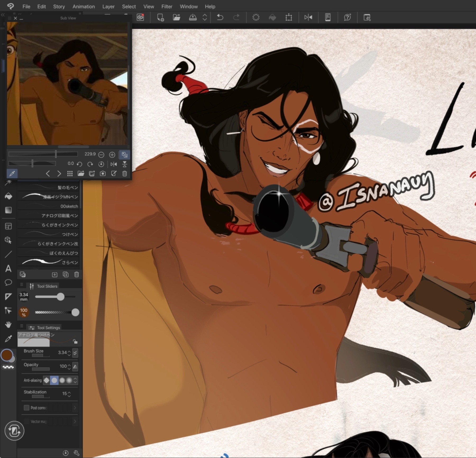Show the previous Sub View image

tap(48, 173)
